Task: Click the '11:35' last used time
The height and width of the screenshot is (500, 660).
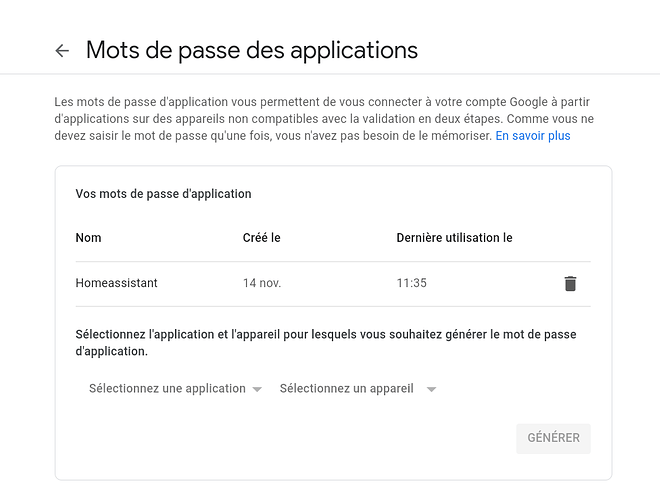Action: [x=411, y=283]
